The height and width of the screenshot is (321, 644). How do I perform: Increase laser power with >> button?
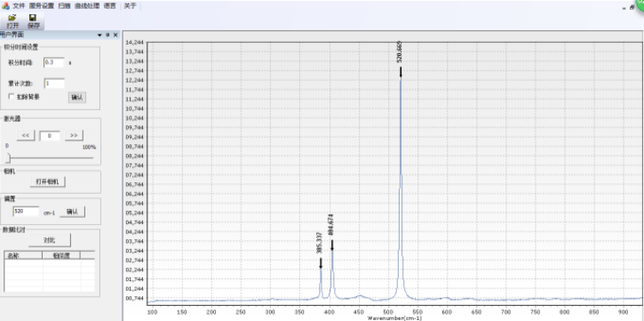click(x=74, y=135)
